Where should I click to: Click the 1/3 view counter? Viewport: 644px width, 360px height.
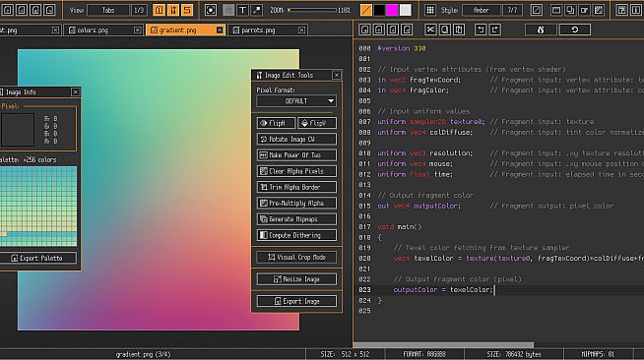tap(139, 10)
